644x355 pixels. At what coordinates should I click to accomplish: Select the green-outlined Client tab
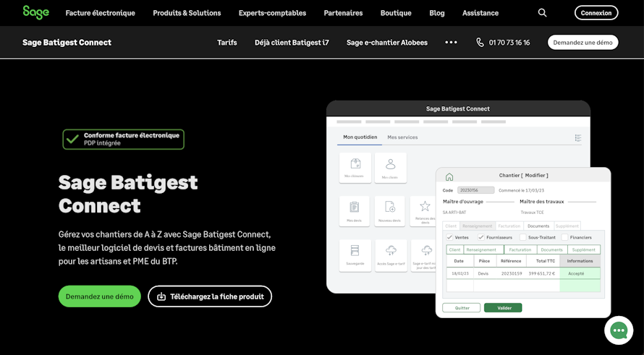point(454,249)
